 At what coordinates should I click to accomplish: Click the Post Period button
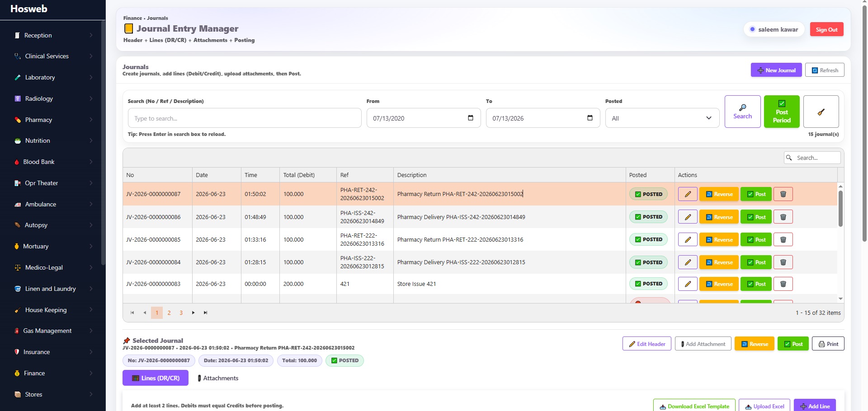point(782,112)
